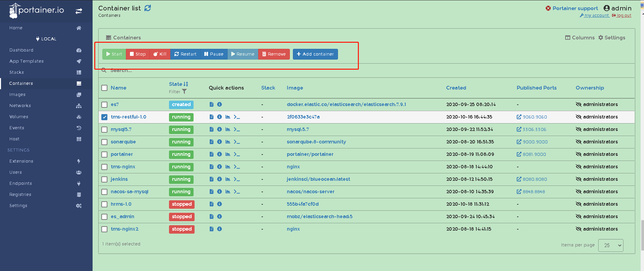Open the table Settings menu
Viewport: 644px width, 271px height.
[x=612, y=38]
